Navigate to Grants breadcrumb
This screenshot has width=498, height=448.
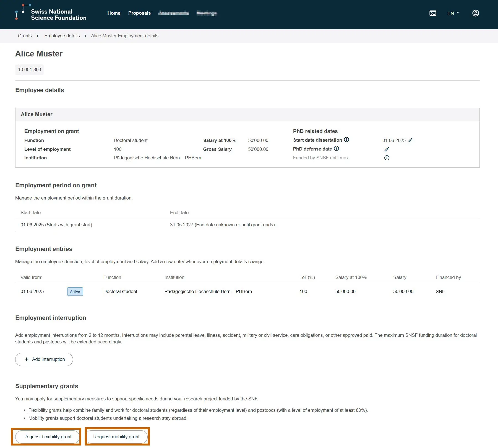click(x=25, y=36)
